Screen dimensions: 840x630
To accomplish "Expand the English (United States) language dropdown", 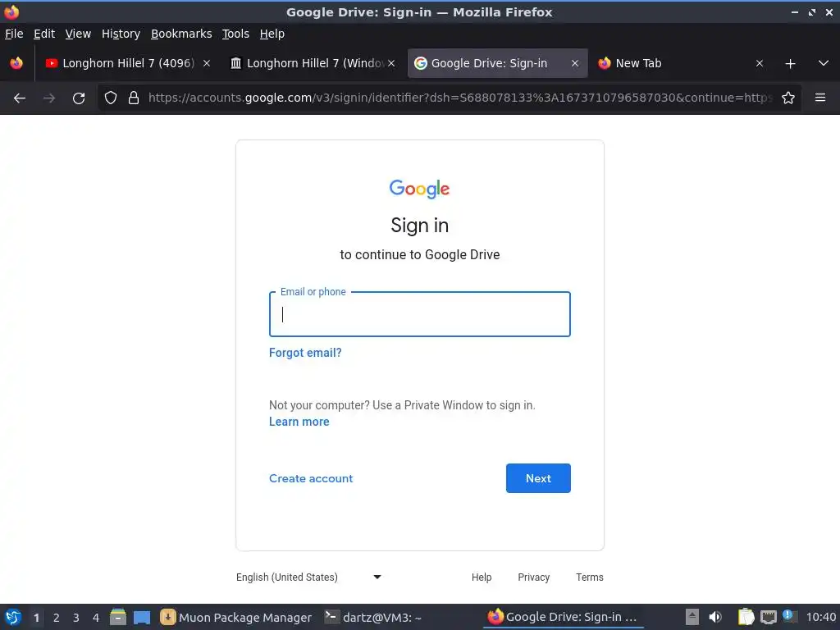I will [x=308, y=577].
